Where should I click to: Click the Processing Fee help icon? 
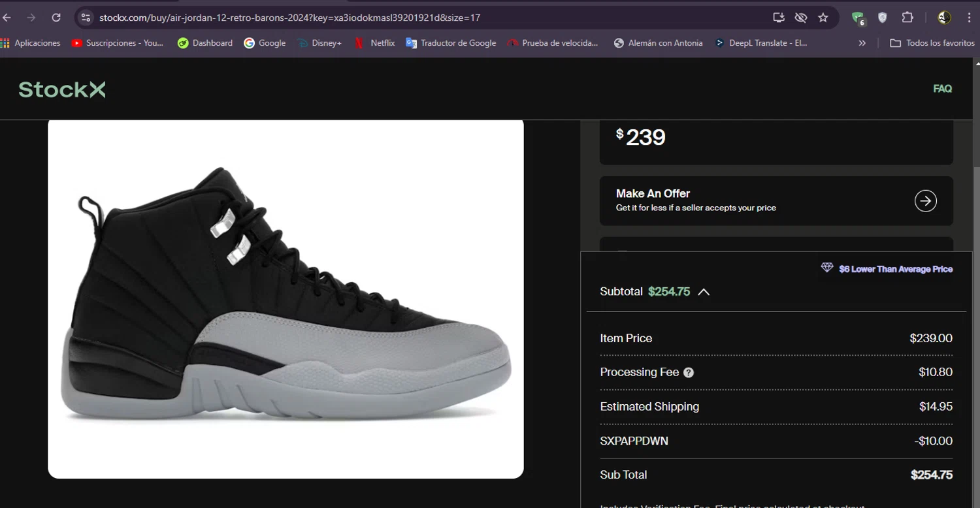(x=689, y=373)
